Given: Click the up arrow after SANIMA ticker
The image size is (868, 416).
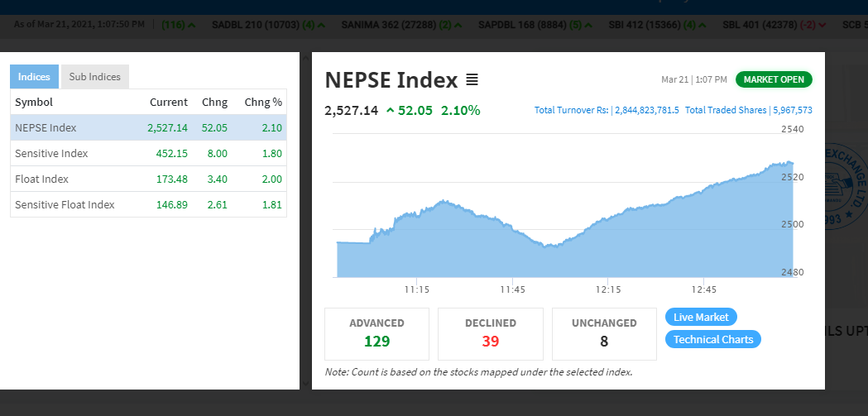Looking at the screenshot, I should coord(457,25).
